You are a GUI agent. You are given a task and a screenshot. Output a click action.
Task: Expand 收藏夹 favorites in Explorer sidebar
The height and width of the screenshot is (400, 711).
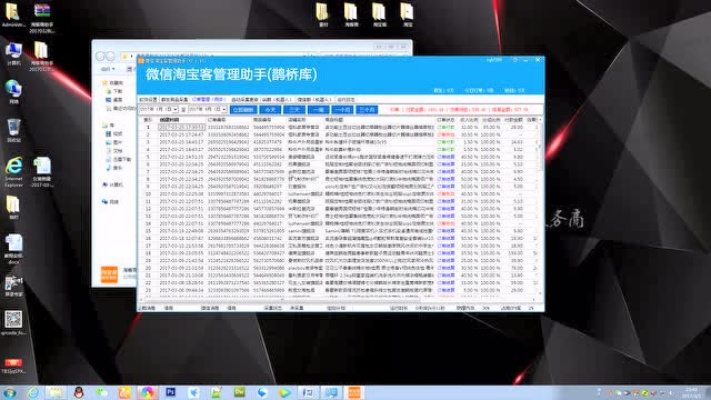tap(113, 83)
